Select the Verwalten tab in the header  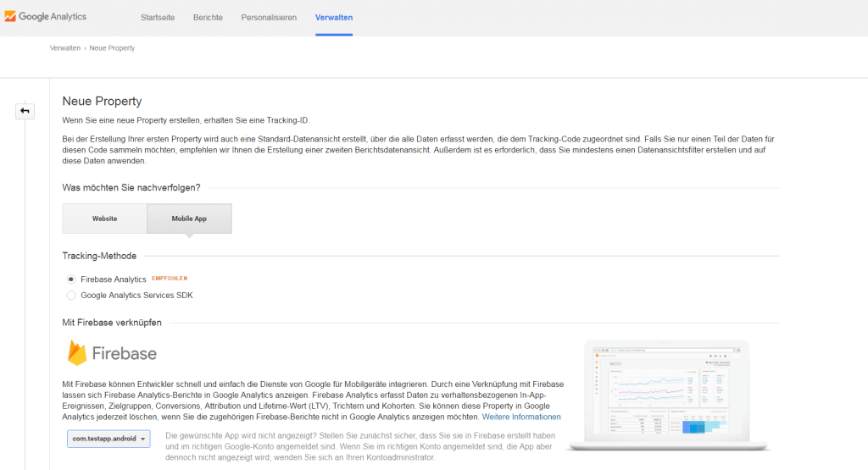334,18
